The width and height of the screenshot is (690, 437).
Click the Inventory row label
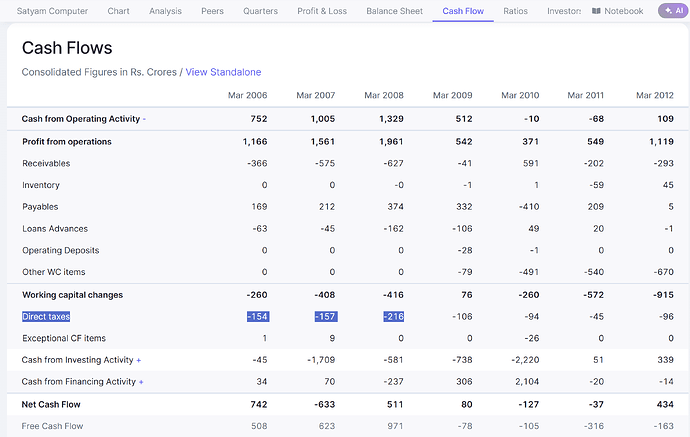[x=41, y=185]
